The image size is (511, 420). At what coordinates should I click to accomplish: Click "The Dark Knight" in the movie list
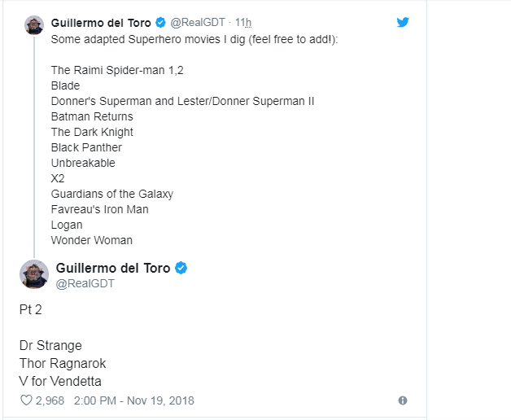pos(92,132)
